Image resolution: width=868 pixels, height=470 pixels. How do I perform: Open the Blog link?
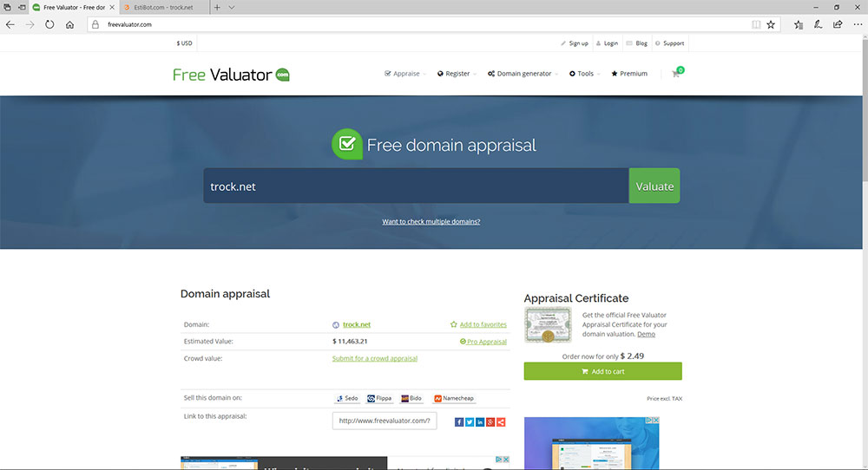[636, 43]
